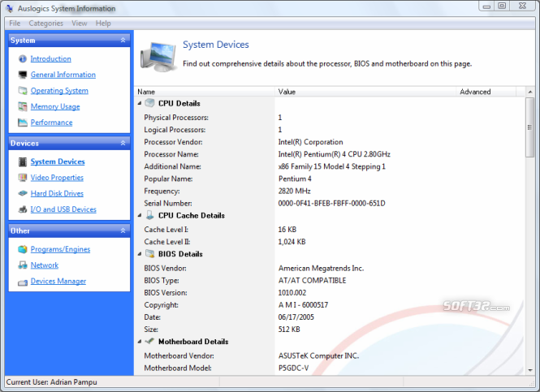Select the BIOS Version 1010.002 row

330,292
